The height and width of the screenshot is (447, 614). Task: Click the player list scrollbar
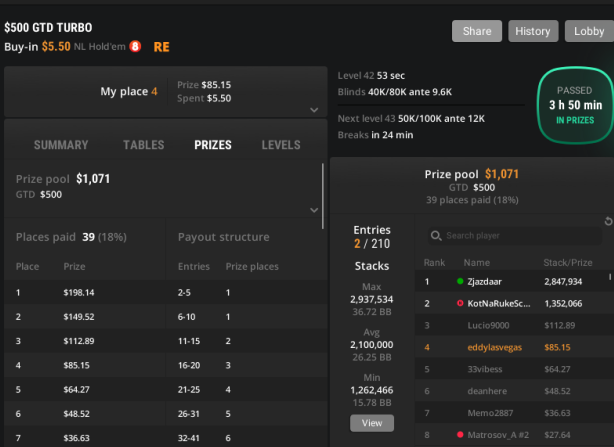pyautogui.click(x=610, y=277)
